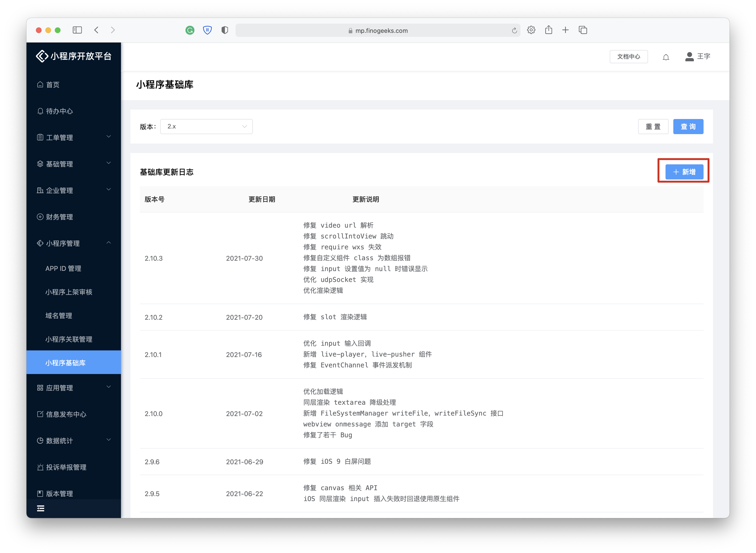Click the 新增 button
The image size is (756, 553).
684,172
